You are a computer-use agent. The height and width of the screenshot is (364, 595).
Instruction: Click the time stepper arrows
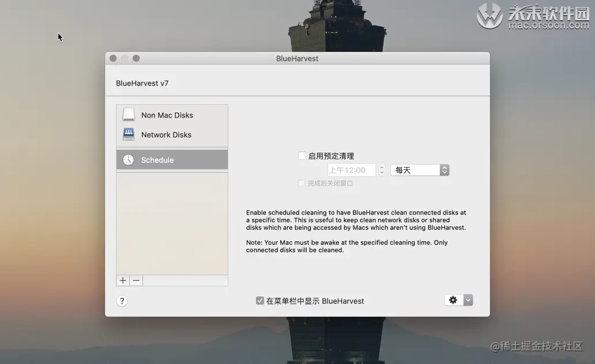[382, 170]
